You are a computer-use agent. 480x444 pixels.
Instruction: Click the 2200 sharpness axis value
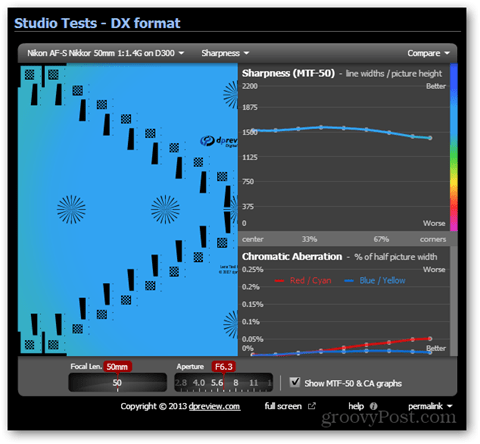coord(250,86)
